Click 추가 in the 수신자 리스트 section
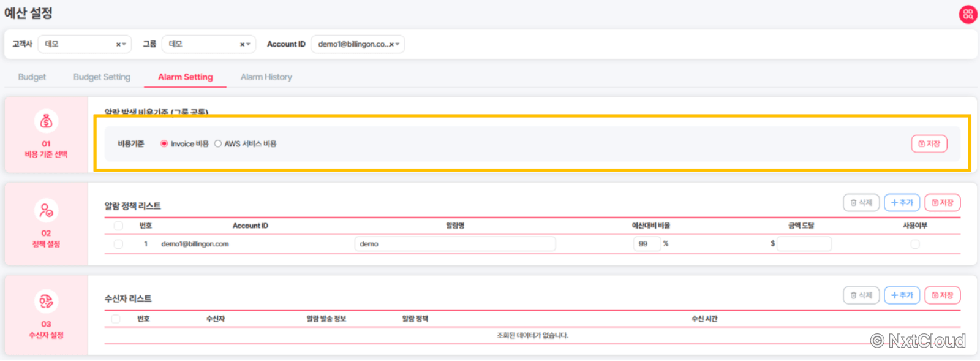This screenshot has width=980, height=361. pyautogui.click(x=902, y=295)
